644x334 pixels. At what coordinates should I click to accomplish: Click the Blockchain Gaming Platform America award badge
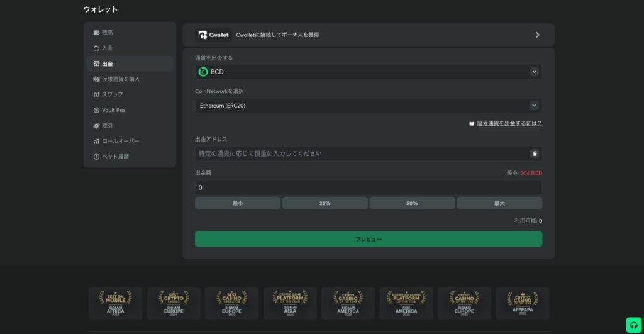click(406, 303)
